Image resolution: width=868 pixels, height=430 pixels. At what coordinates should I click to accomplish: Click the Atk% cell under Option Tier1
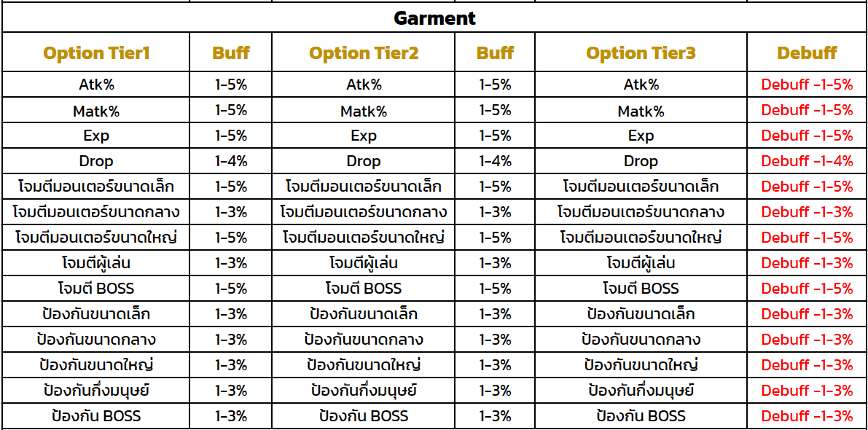point(96,85)
